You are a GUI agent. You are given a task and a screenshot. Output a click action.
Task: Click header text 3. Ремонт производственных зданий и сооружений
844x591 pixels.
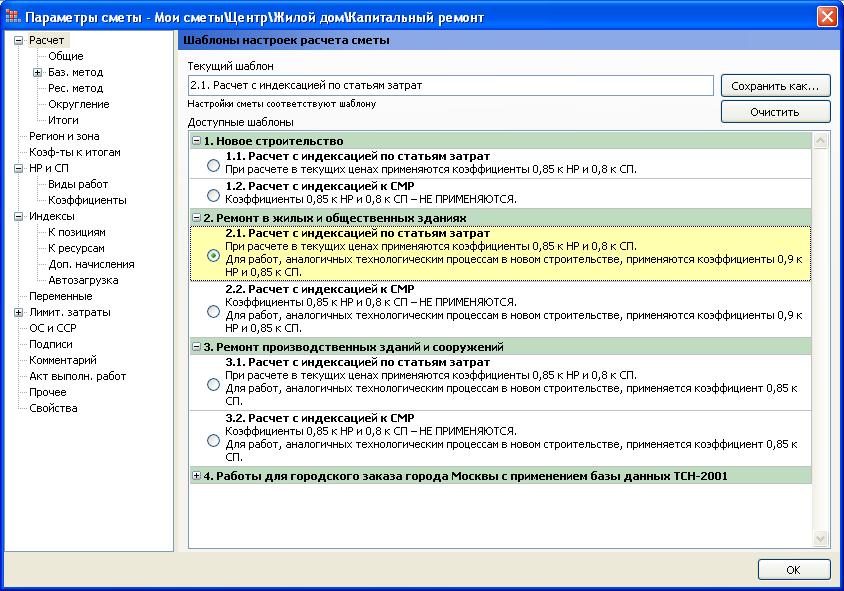coord(353,347)
